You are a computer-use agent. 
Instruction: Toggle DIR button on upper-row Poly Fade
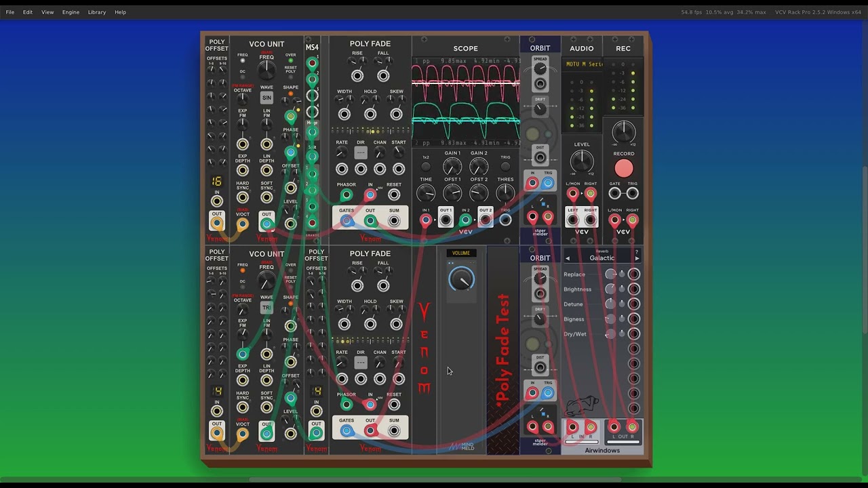click(x=361, y=153)
